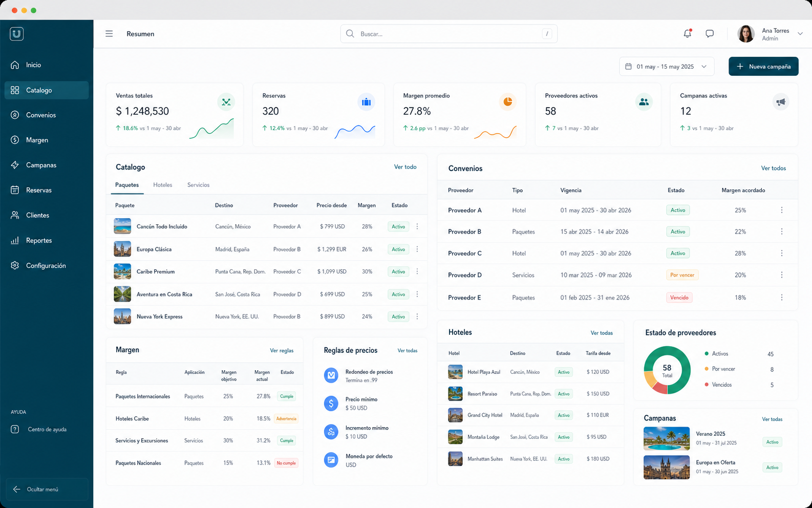Click the Proveedores activos people icon

644,102
